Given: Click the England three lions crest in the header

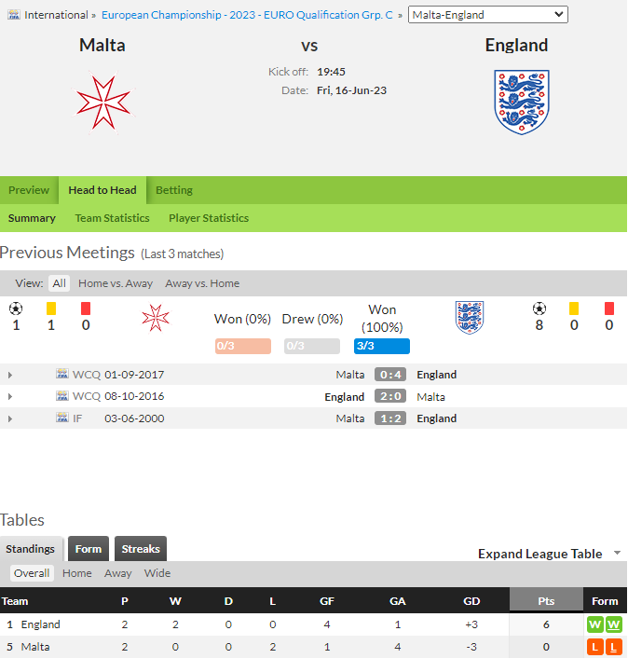Looking at the screenshot, I should 522,103.
